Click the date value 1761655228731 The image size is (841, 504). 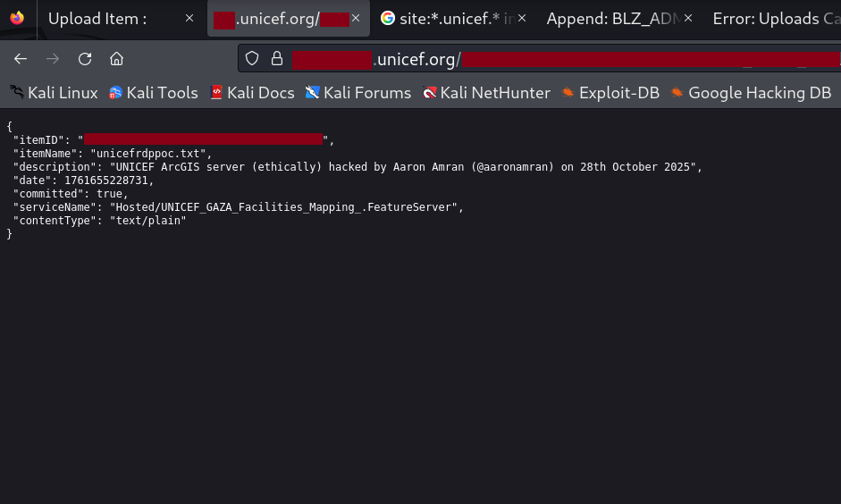(x=106, y=181)
